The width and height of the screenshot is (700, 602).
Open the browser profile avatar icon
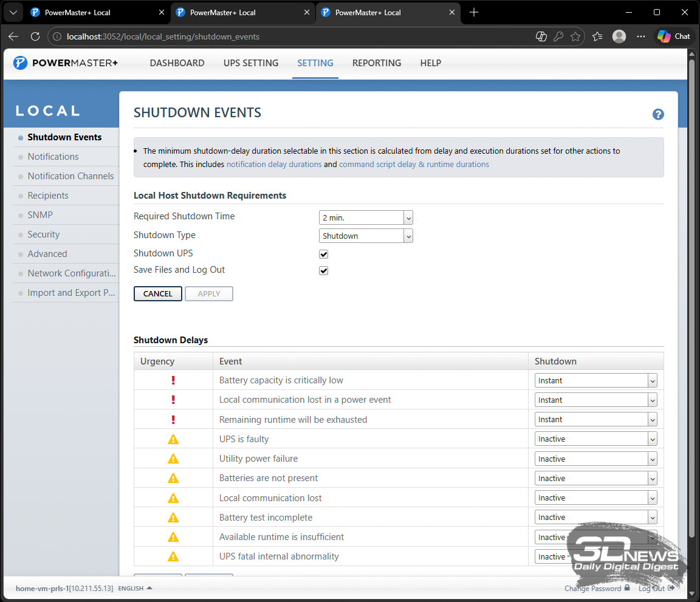pos(619,36)
